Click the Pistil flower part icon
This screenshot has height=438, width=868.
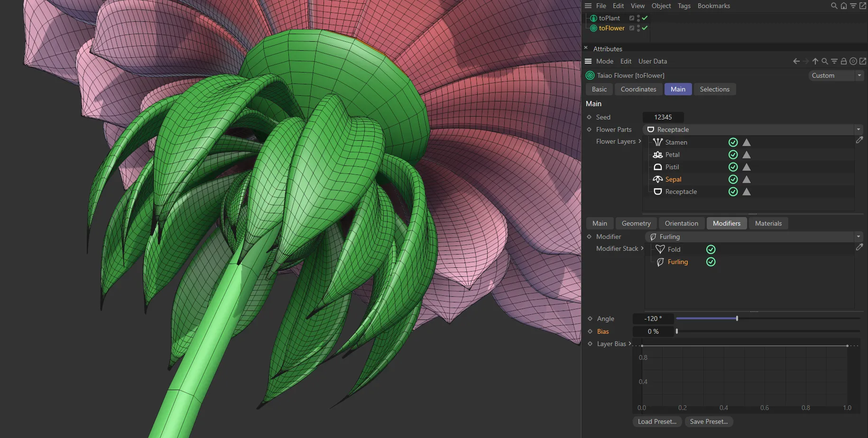point(658,167)
